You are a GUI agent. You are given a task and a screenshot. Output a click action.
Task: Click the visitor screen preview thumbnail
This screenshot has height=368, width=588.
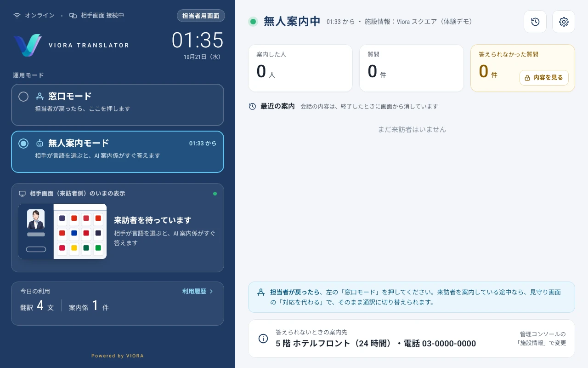(62, 231)
